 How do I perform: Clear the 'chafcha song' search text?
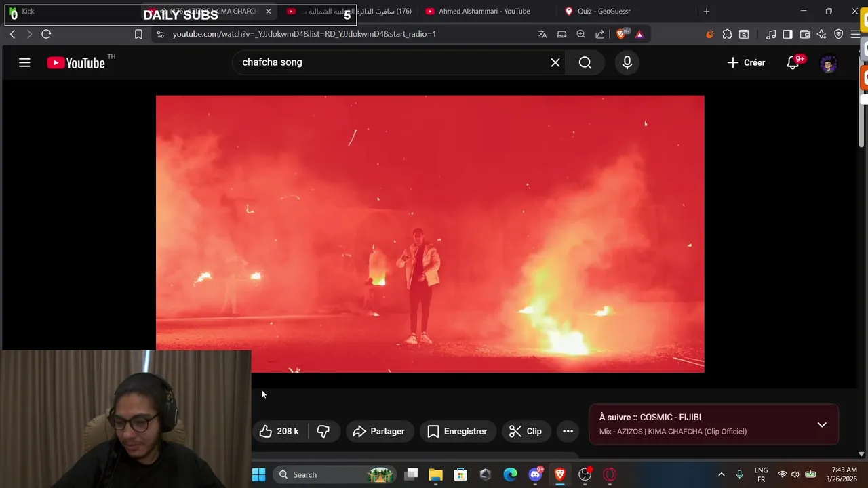click(x=555, y=62)
